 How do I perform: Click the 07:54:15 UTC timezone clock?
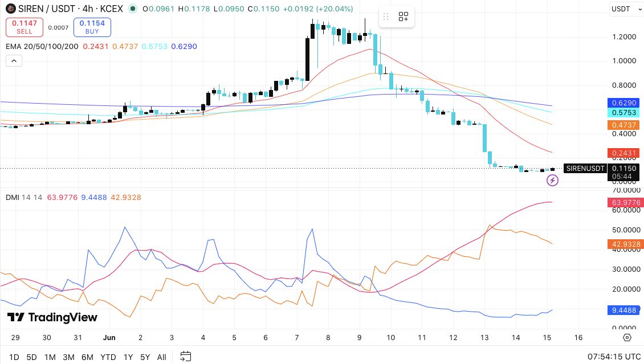click(614, 357)
